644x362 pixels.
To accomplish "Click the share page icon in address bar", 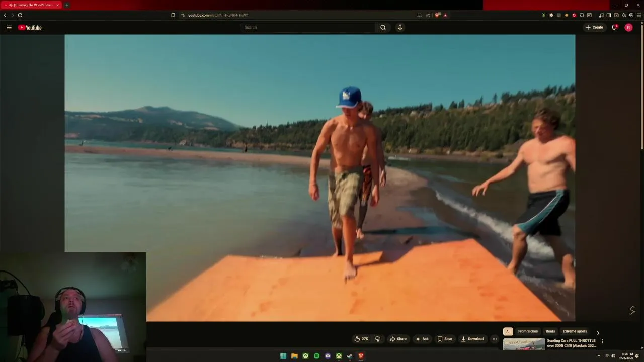I will tap(428, 15).
